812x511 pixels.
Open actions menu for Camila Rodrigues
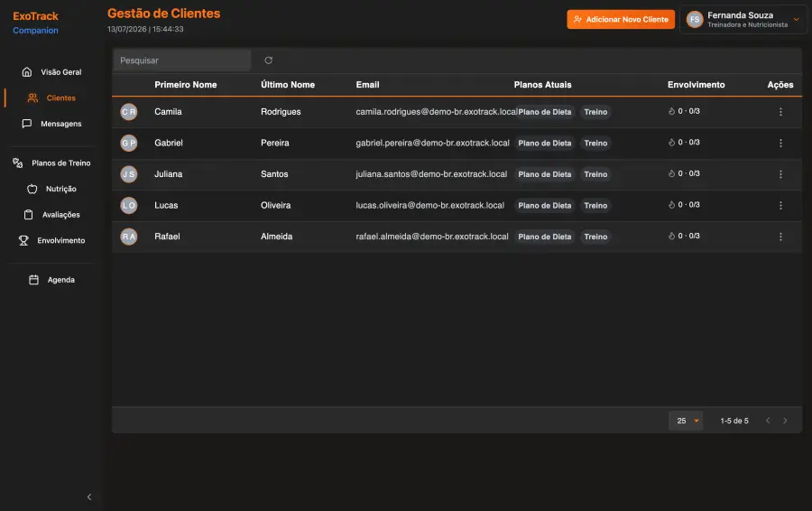pos(780,112)
